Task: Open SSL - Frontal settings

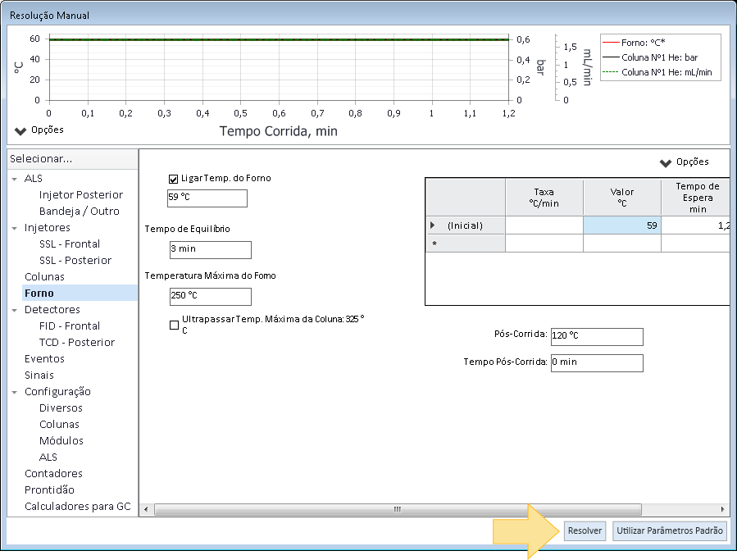Action: [x=70, y=244]
